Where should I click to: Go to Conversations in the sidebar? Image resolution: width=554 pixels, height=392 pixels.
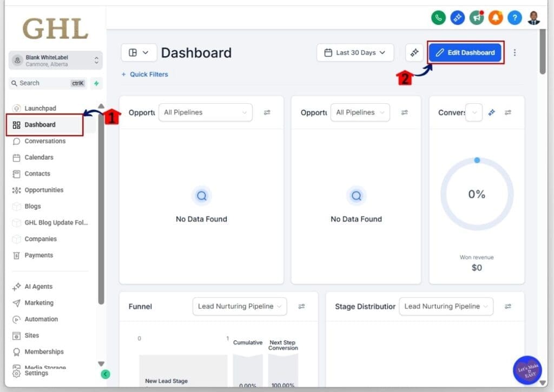[44, 141]
